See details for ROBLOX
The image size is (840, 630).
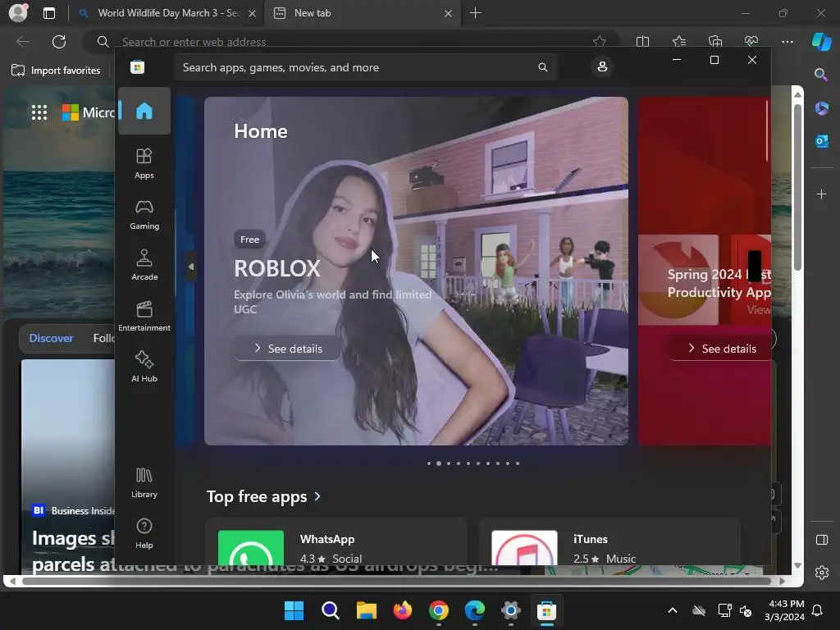point(287,349)
